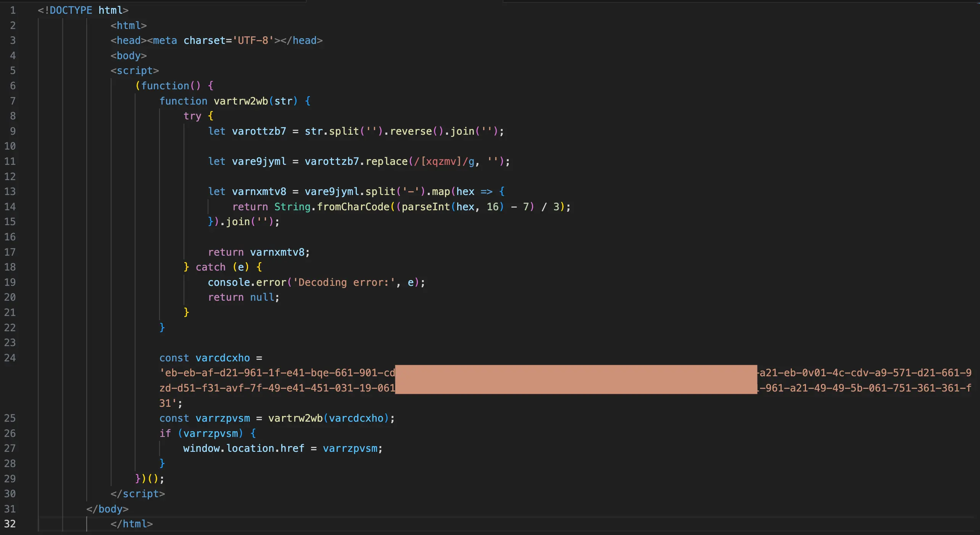The width and height of the screenshot is (980, 535).
Task: Click the varcdcxho constant name declaration
Action: coord(222,358)
